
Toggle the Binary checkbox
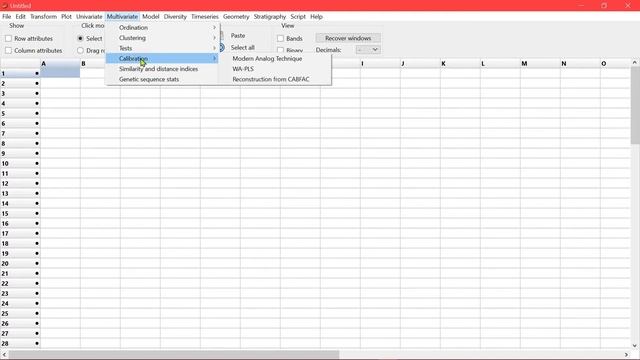click(280, 50)
